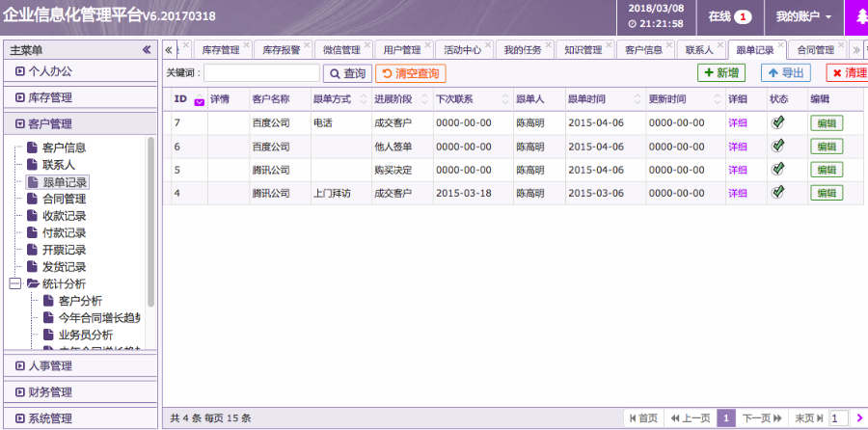Click the purple next-page arrow in pagination
The width and height of the screenshot is (868, 430).
[859, 417]
